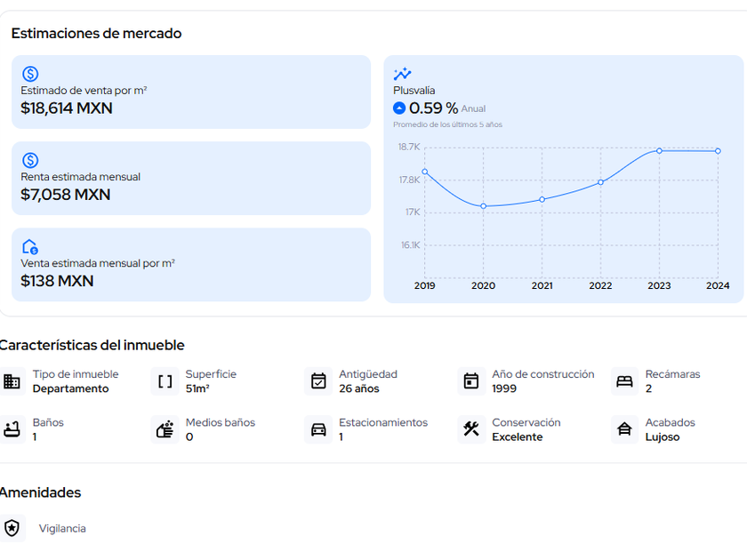Click the shield-star icon beside Vigilancia
The height and width of the screenshot is (560, 747).
(x=12, y=528)
